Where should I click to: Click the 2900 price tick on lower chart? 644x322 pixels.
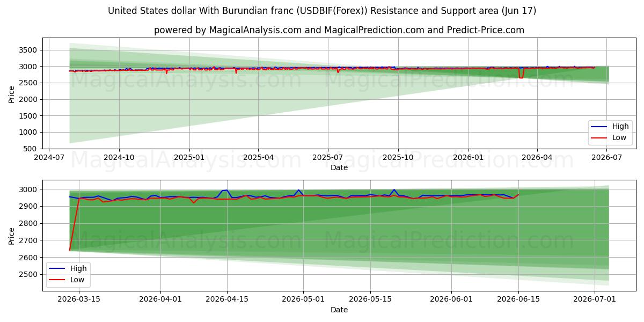pyautogui.click(x=28, y=207)
